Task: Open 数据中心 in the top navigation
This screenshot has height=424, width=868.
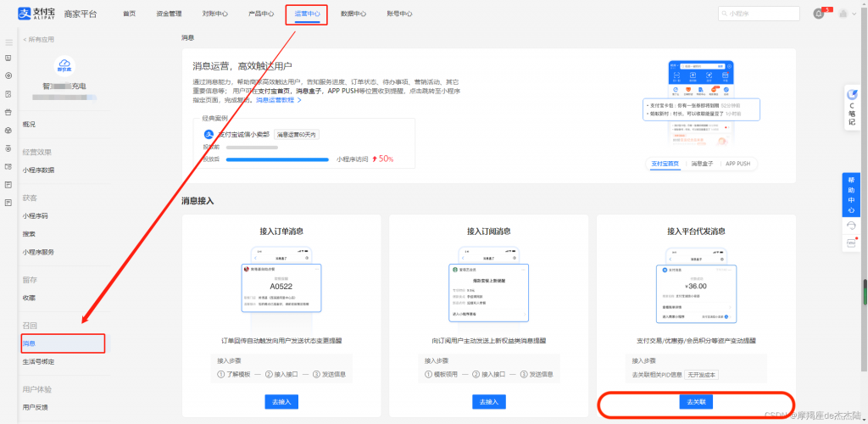Action: coord(353,14)
